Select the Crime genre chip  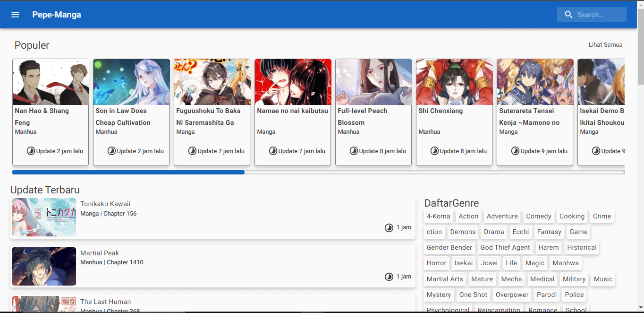pyautogui.click(x=602, y=216)
